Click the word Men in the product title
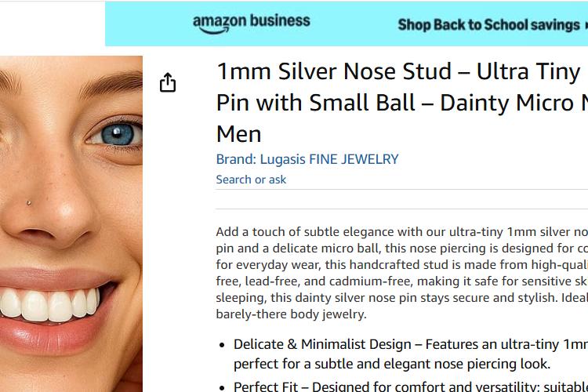Viewport: 588px width, 392px height. [239, 134]
